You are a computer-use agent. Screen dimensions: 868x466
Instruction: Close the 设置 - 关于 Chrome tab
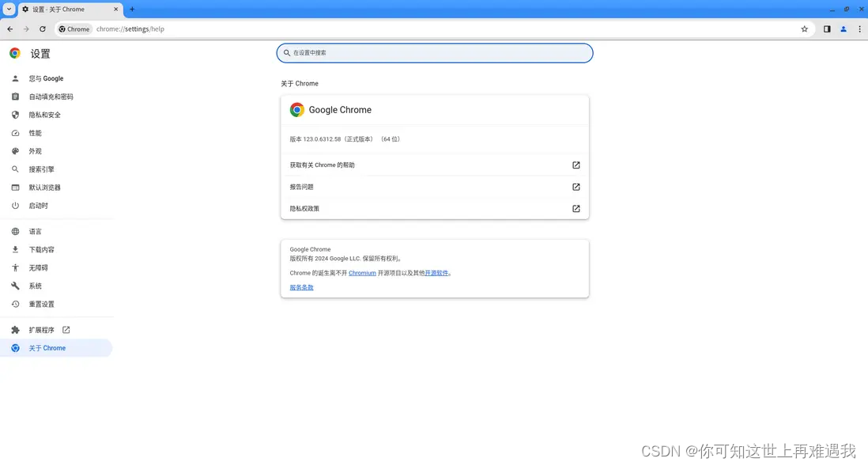click(x=115, y=9)
